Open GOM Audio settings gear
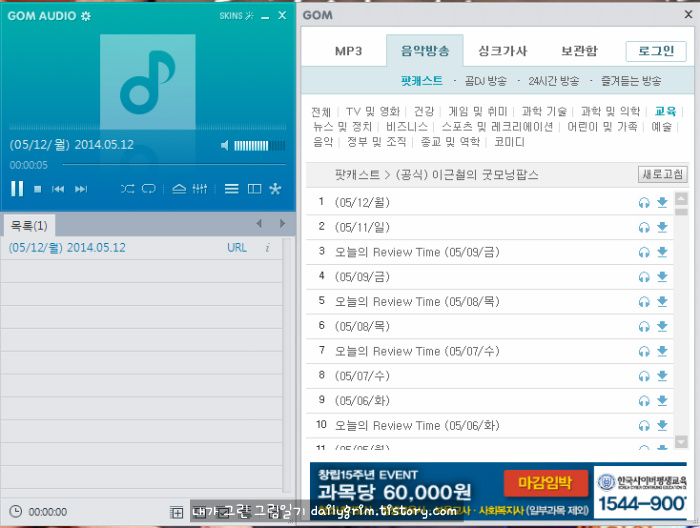700x528 pixels. point(85,16)
